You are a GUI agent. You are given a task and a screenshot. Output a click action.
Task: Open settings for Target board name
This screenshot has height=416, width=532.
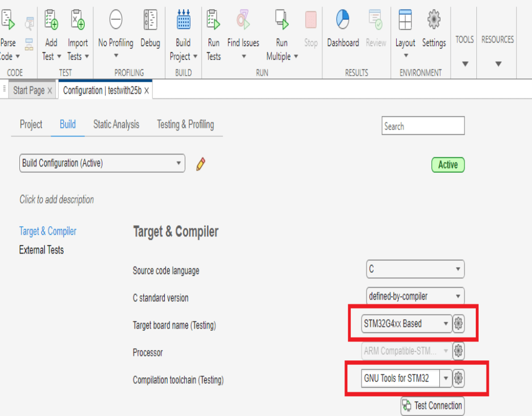point(459,323)
